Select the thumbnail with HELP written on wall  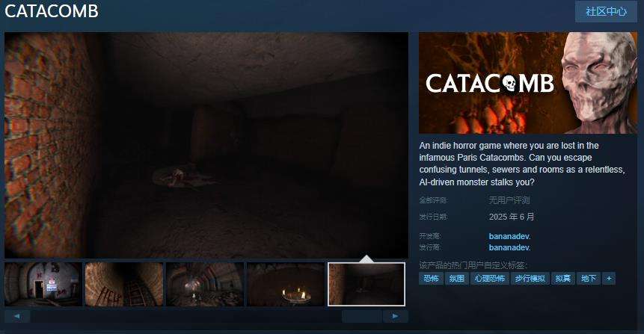(x=123, y=285)
